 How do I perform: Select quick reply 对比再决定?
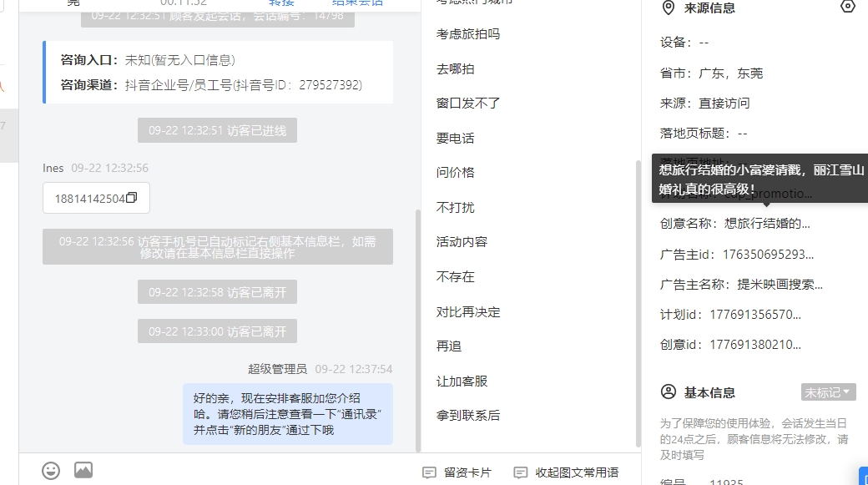(467, 311)
